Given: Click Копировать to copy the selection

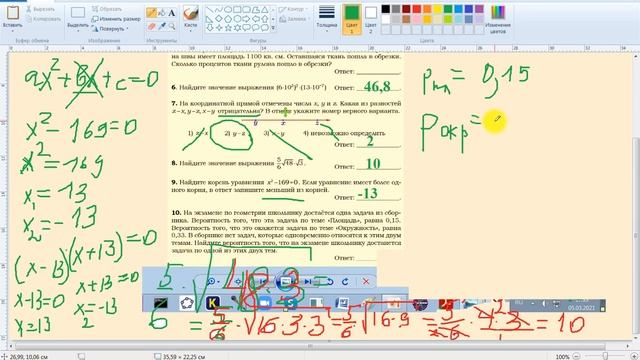Looking at the screenshot, I should point(43,19).
